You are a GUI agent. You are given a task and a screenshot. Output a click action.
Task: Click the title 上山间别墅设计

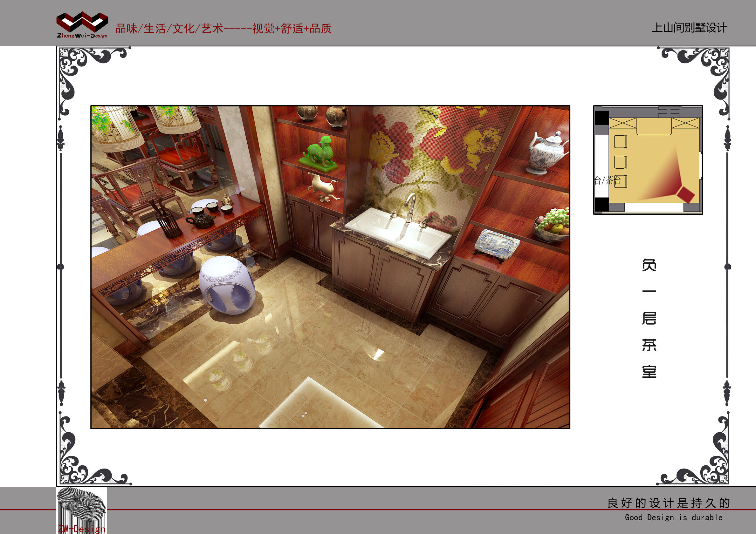[689, 28]
